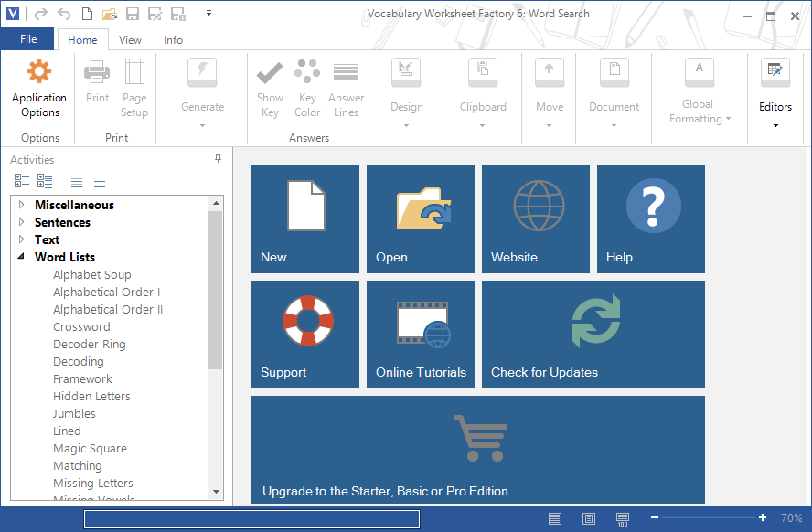The height and width of the screenshot is (532, 812).
Task: Click the first page view icon in status bar
Action: (x=555, y=518)
